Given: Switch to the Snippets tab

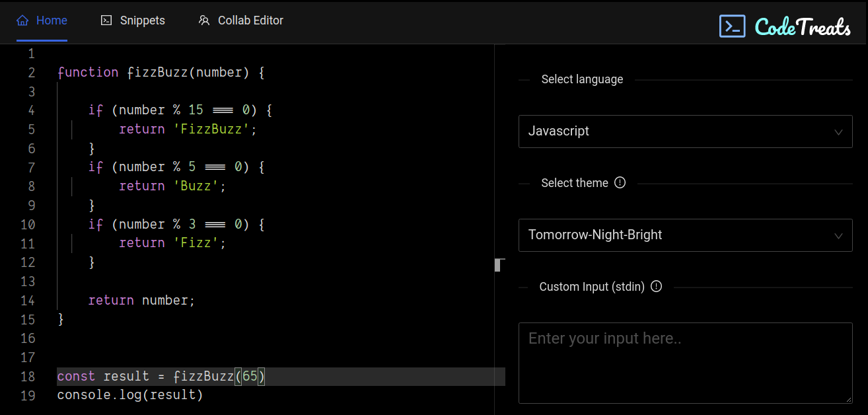Looking at the screenshot, I should [x=141, y=20].
